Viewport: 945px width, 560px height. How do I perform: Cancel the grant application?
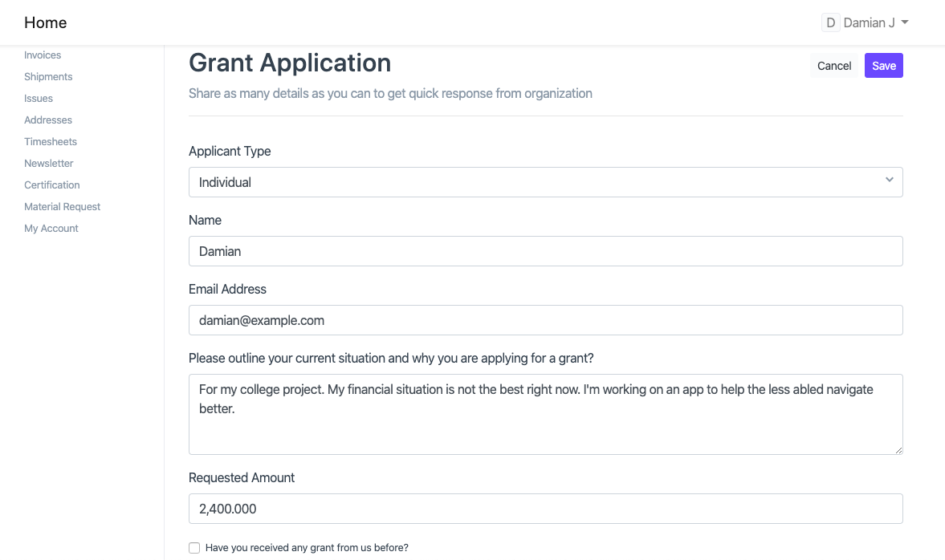[x=834, y=66]
